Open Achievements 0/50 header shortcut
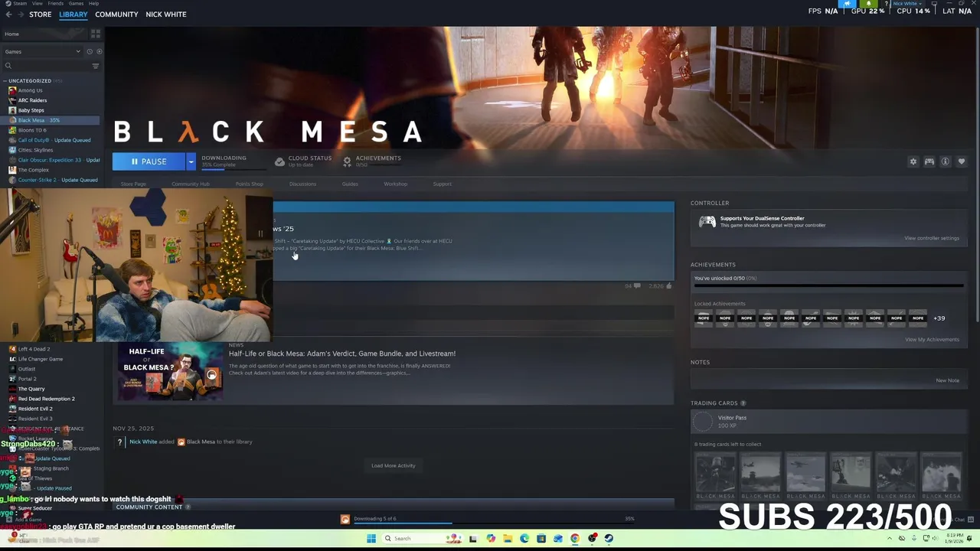The height and width of the screenshot is (551, 980). click(x=372, y=161)
